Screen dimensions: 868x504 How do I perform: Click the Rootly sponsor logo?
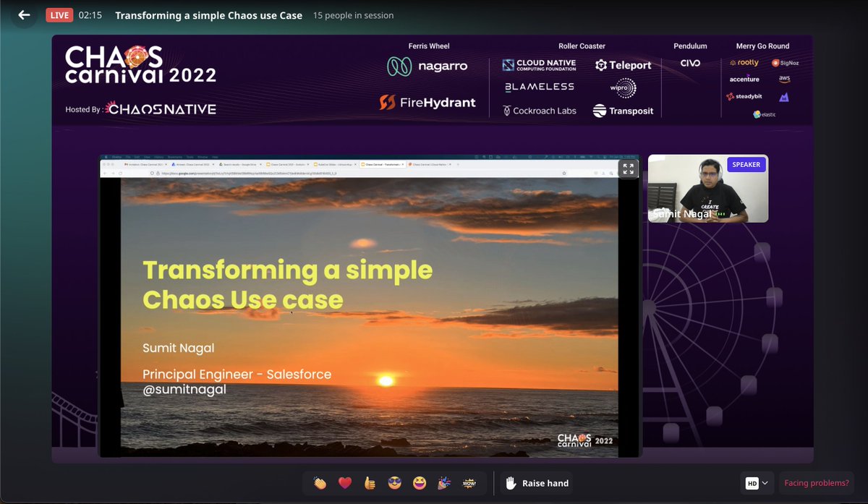(x=744, y=64)
